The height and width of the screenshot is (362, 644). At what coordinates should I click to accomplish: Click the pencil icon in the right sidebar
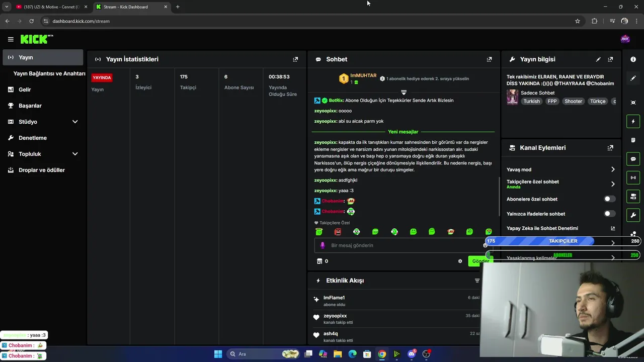coord(633,78)
